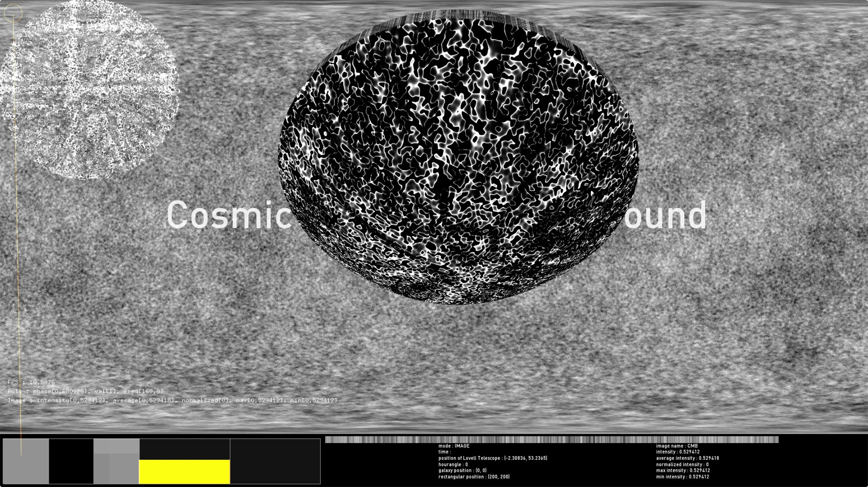This screenshot has width=868, height=487.
Task: Click the FPS debug text overlay
Action: 31,382
